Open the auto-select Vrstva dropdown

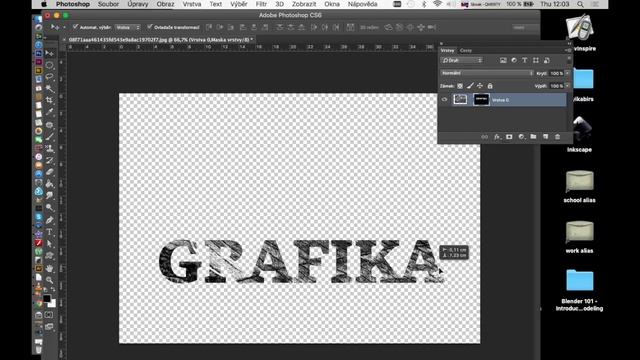point(128,27)
